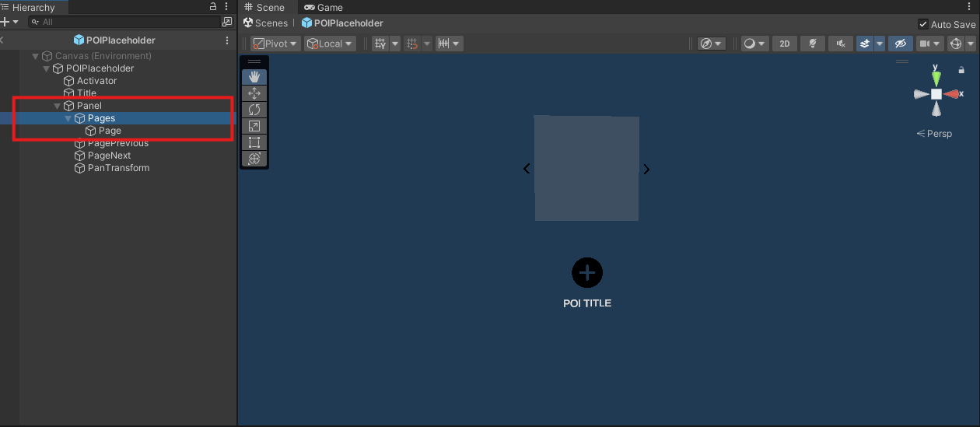This screenshot has width=980, height=427.
Task: Open the Pivot handle position dropdown
Action: pos(275,44)
